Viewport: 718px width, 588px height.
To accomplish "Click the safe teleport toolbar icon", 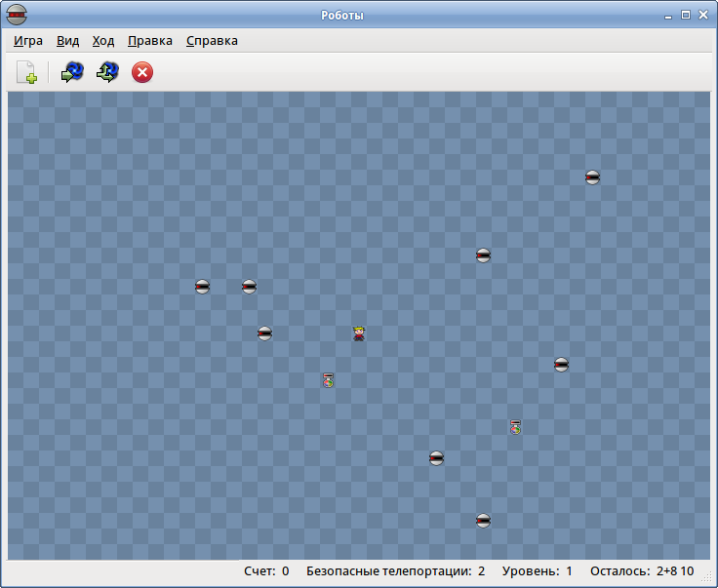I will 107,72.
